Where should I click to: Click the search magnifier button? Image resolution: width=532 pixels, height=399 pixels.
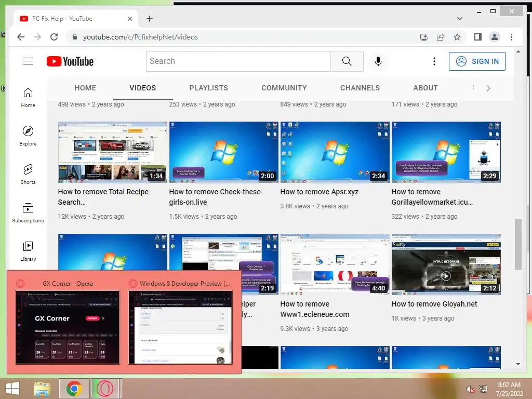(x=347, y=61)
